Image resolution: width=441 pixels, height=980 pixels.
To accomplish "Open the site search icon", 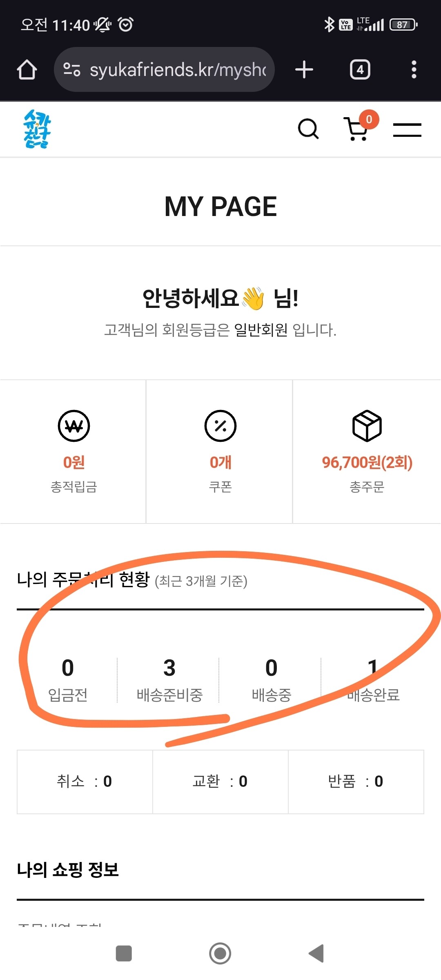I will coord(308,129).
